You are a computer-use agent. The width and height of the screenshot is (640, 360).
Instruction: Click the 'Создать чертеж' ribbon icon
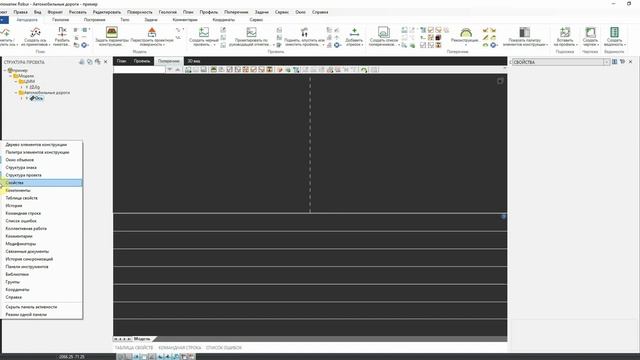click(590, 32)
